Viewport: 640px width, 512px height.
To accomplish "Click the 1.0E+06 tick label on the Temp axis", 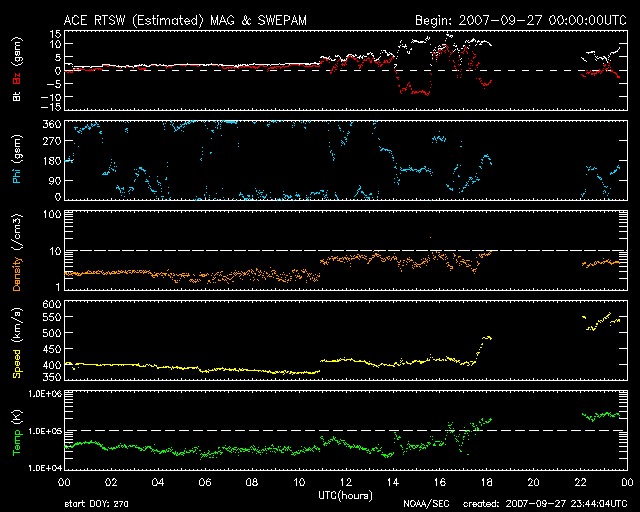I will 45,394.
